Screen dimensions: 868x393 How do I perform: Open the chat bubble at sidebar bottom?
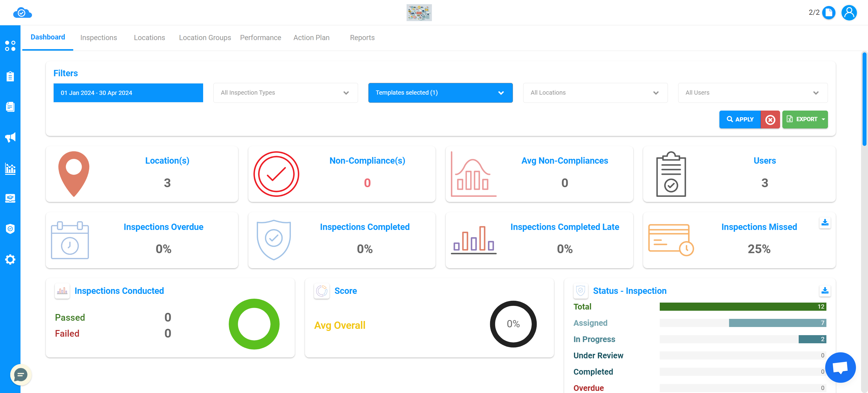(x=20, y=374)
